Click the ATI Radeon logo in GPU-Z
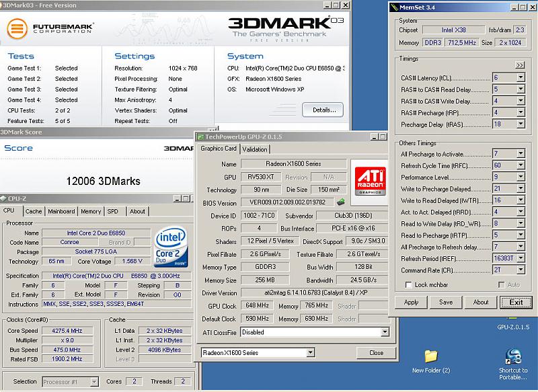The width and height of the screenshot is (538, 392). coord(371,181)
